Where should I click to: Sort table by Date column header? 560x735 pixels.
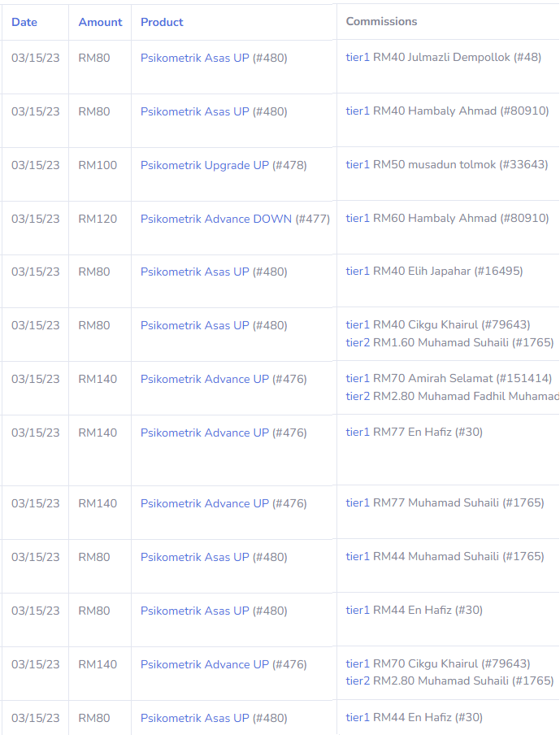24,22
